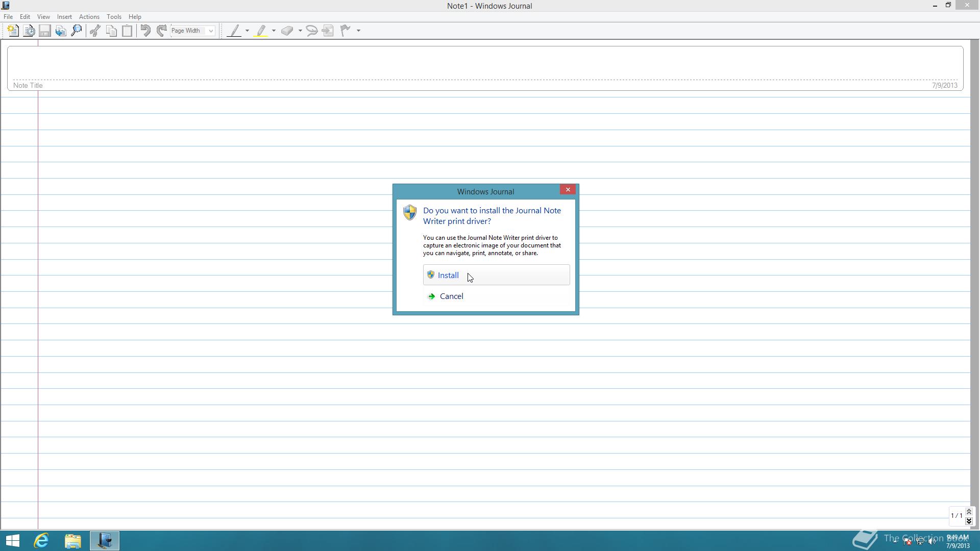Click the Save floppy disk icon

tap(45, 31)
